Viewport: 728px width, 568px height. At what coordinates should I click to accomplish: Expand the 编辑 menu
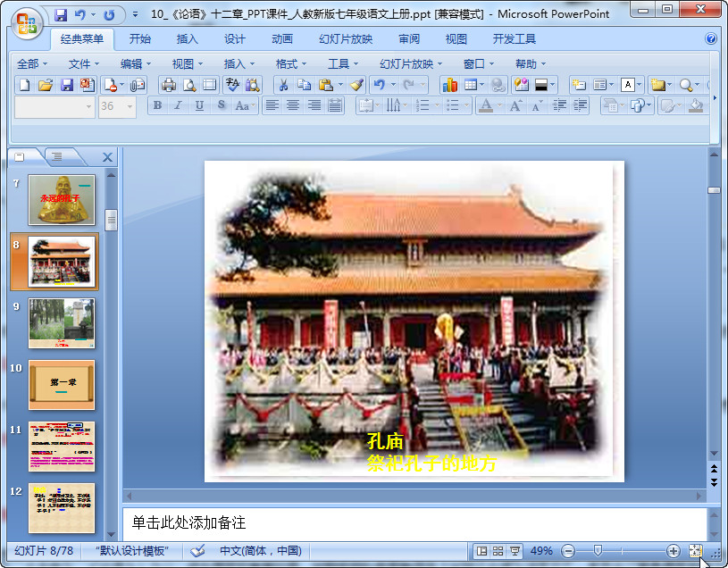(x=136, y=63)
